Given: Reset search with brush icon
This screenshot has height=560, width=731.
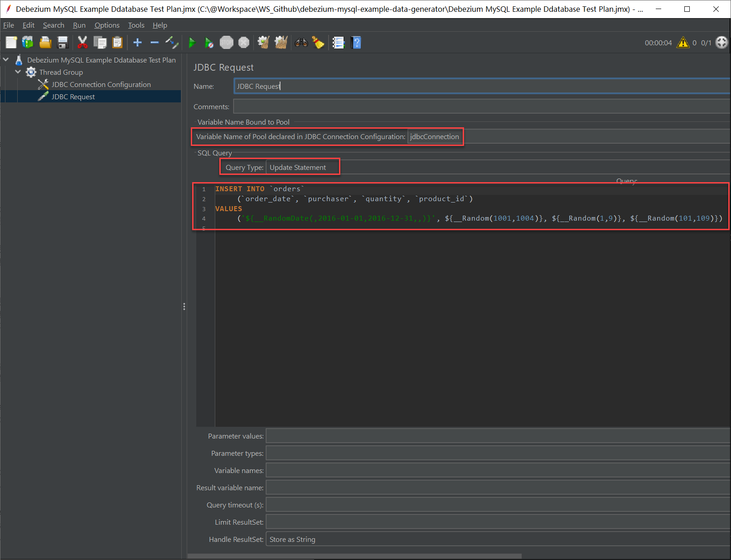Looking at the screenshot, I should tap(318, 43).
